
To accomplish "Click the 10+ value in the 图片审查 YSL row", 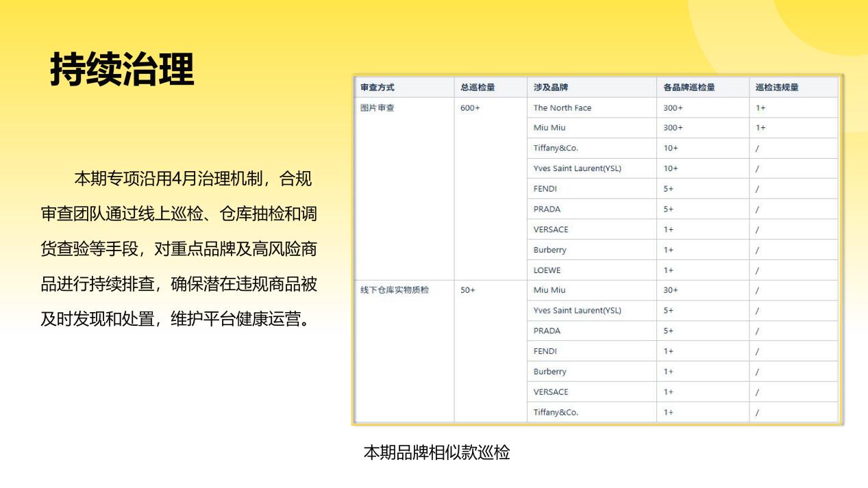I will pos(670,168).
